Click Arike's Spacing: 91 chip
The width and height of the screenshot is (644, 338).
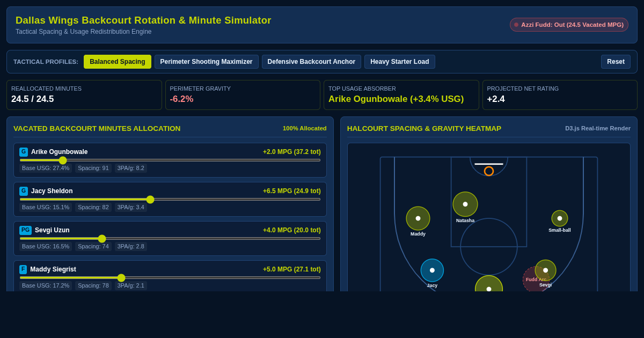pyautogui.click(x=93, y=168)
